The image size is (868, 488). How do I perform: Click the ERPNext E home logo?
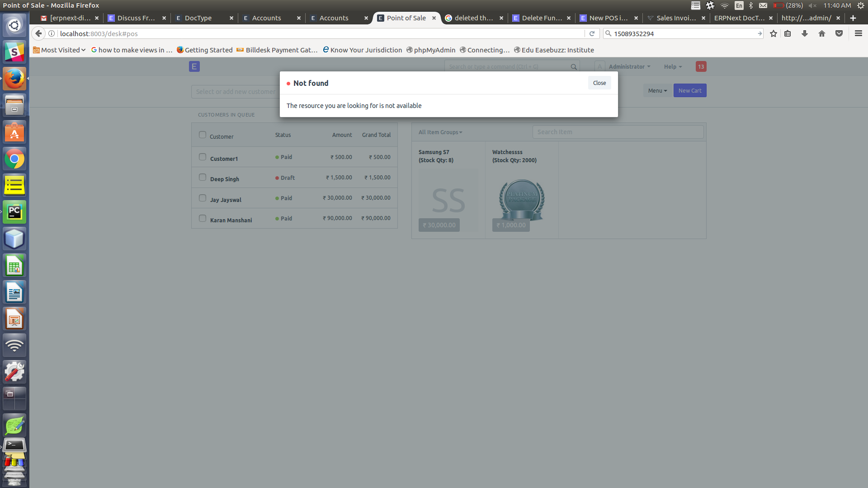pos(194,66)
